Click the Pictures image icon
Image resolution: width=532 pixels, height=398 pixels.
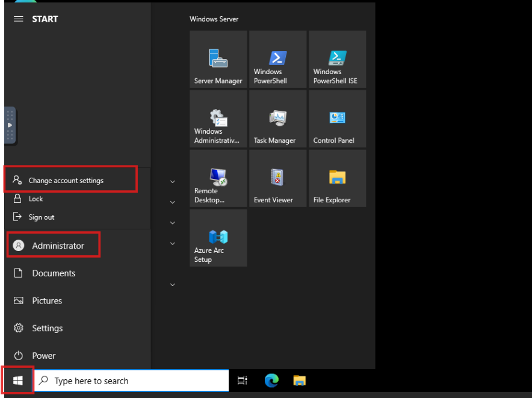point(18,300)
